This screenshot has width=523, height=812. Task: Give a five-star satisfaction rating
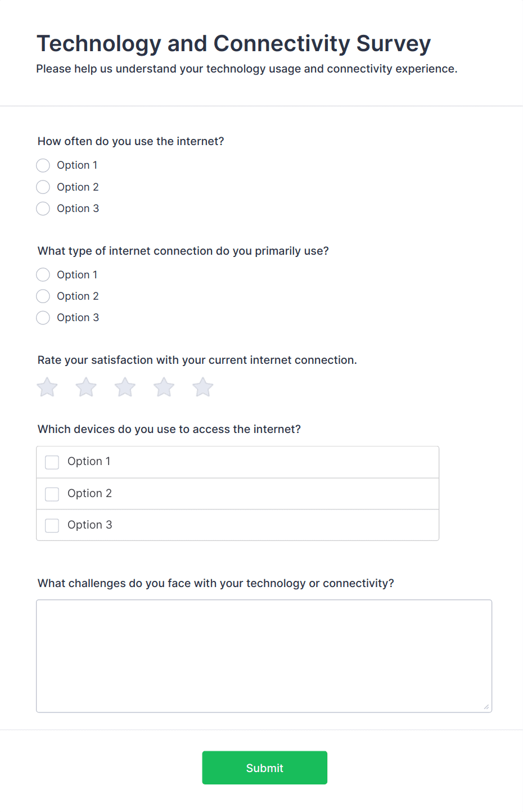202,387
